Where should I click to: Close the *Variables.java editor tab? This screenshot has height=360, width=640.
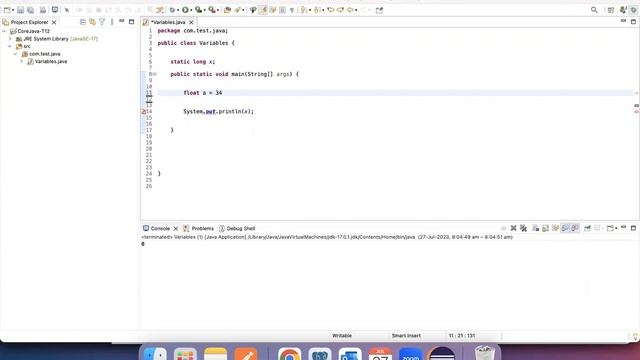(x=191, y=22)
